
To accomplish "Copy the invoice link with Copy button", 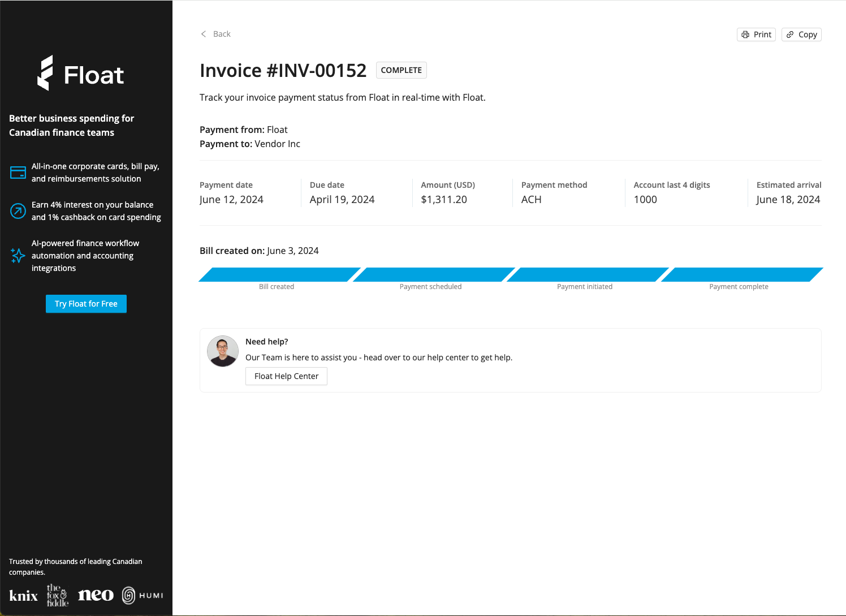I will click(801, 35).
